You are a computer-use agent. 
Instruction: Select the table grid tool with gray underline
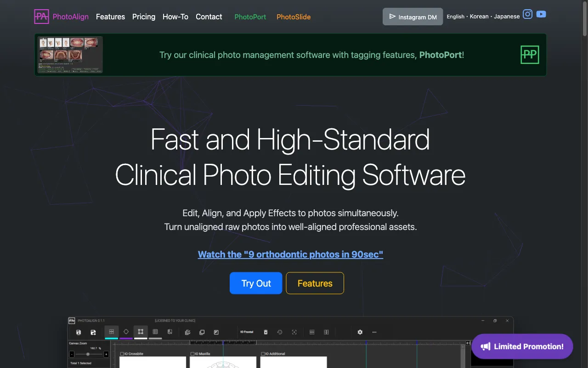point(155,332)
